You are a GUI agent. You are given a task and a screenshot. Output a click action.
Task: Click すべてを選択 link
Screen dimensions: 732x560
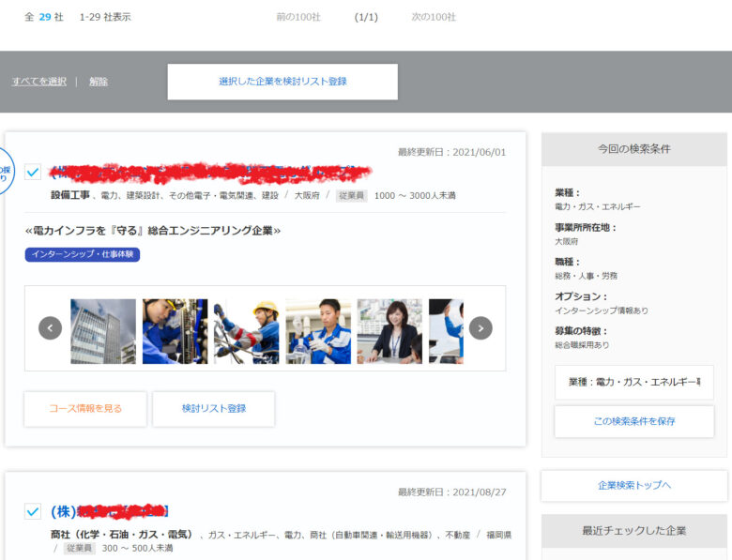point(39,82)
